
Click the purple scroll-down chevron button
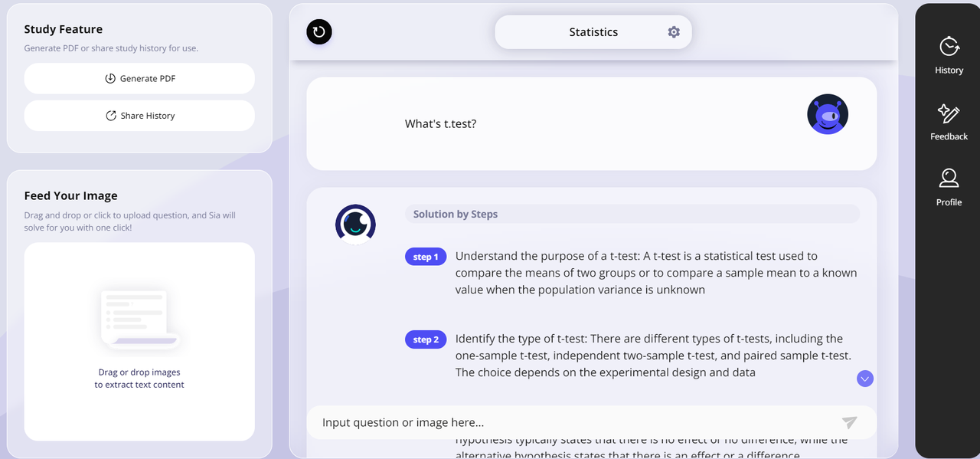[x=865, y=379]
